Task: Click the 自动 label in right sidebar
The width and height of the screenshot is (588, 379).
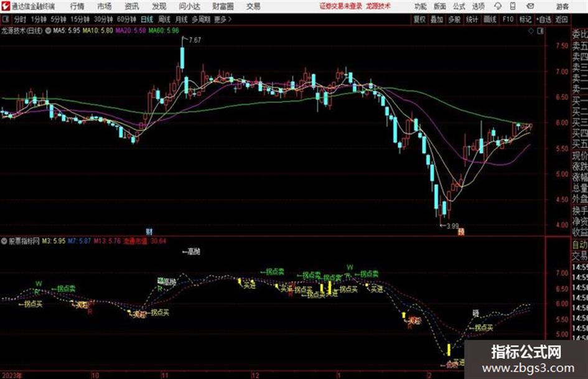Action: pos(580,245)
